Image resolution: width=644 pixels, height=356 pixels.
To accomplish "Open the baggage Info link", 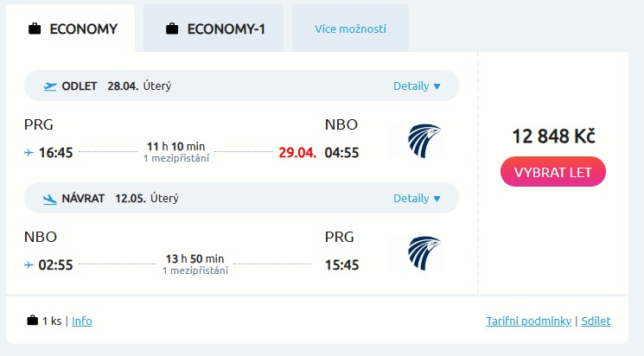I will click(x=82, y=321).
